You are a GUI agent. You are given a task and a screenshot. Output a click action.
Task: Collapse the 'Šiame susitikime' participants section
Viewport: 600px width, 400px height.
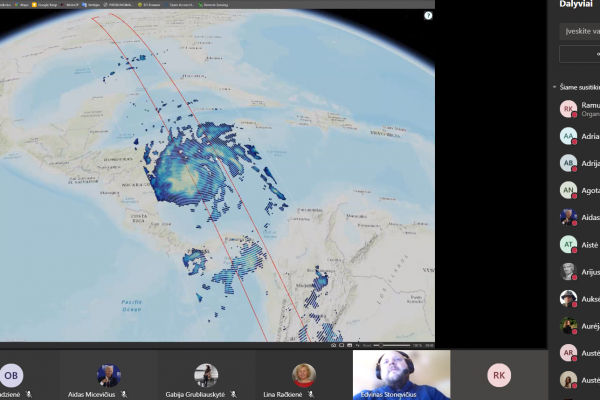pos(554,87)
